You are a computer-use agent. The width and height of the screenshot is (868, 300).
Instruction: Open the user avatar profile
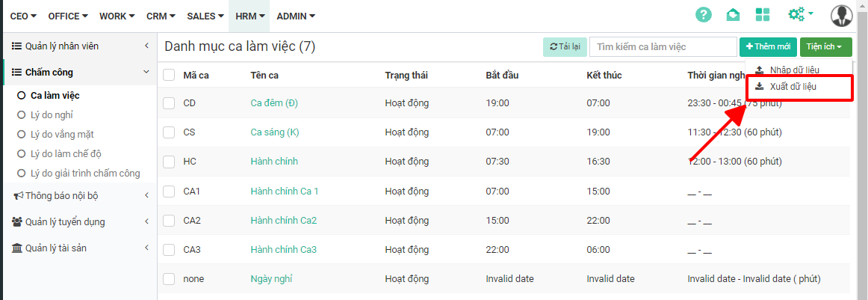click(841, 16)
